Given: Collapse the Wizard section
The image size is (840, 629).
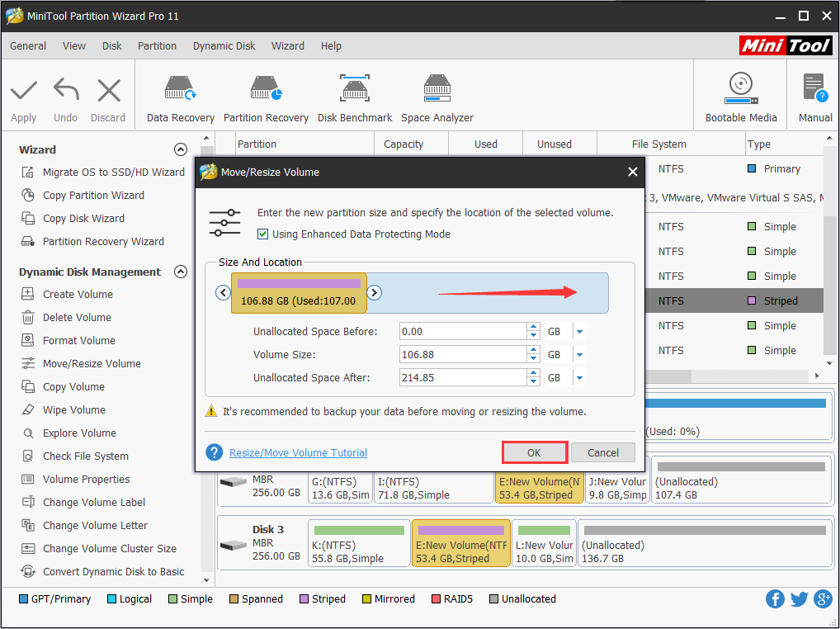Looking at the screenshot, I should [181, 149].
